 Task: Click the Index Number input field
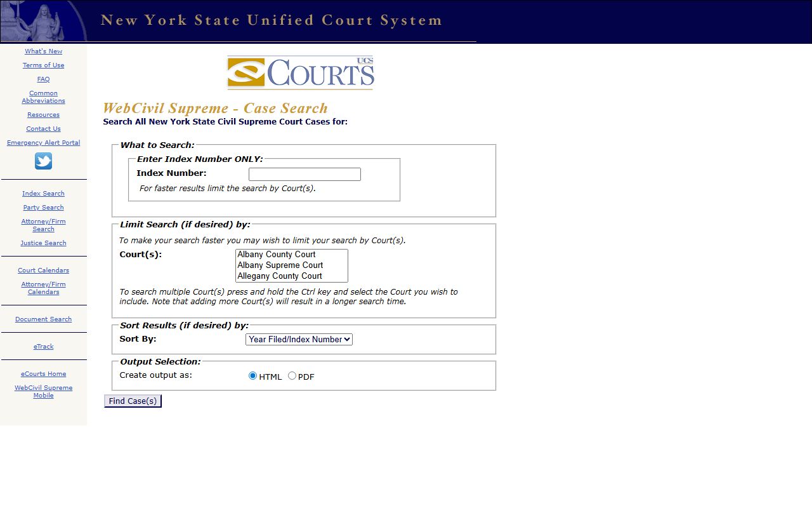(x=304, y=174)
